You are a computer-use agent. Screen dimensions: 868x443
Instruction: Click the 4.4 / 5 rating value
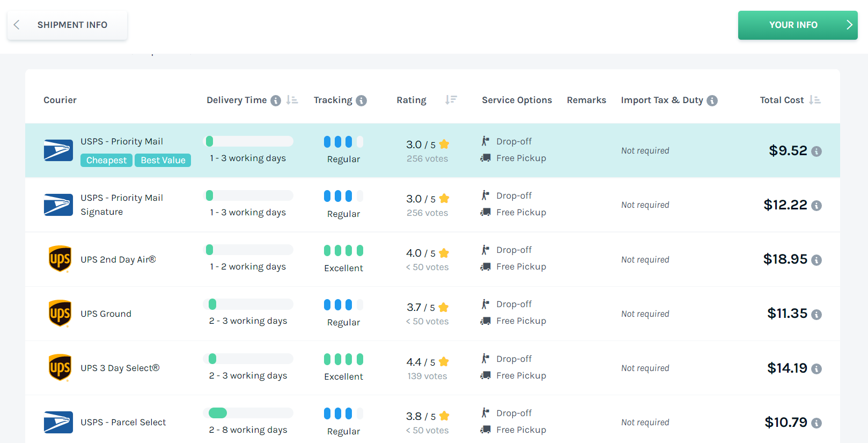coord(421,362)
